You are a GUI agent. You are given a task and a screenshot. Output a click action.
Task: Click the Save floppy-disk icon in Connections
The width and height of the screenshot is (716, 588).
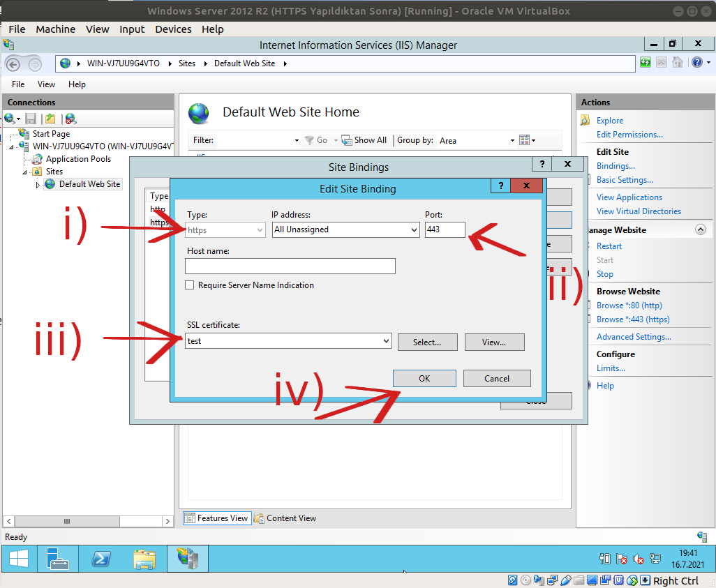(x=31, y=119)
